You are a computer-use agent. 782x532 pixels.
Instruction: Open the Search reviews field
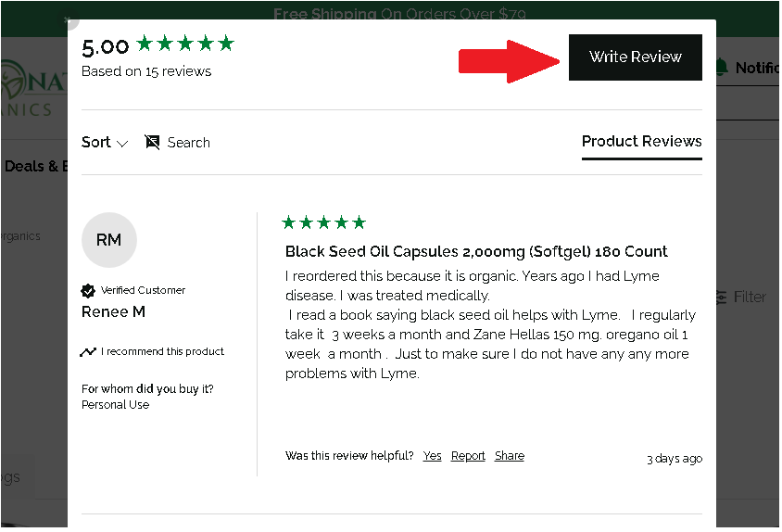coord(178,142)
